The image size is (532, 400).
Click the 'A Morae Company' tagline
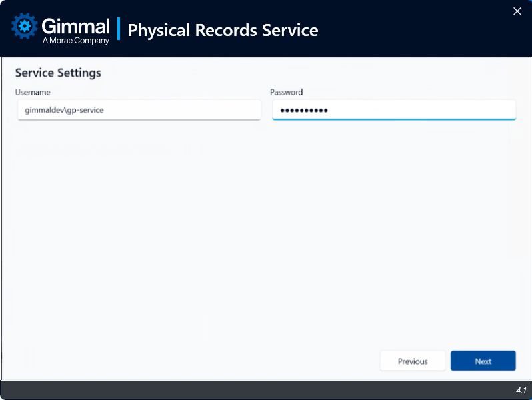coord(75,41)
